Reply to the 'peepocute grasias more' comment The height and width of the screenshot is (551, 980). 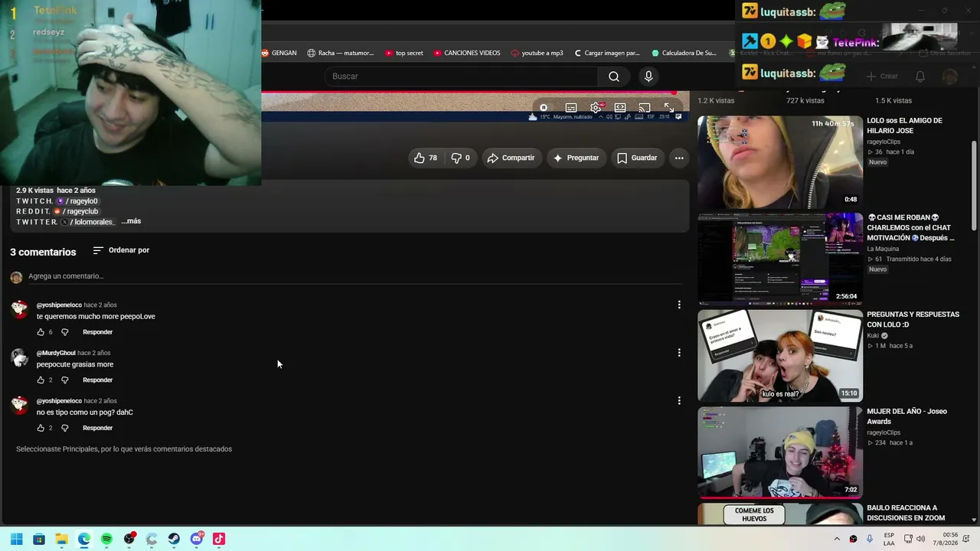tap(97, 380)
